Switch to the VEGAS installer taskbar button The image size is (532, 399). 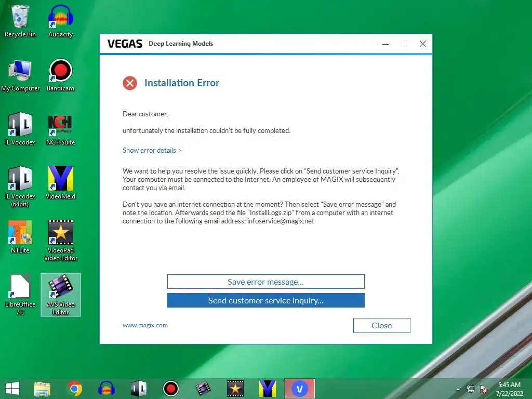pyautogui.click(x=300, y=389)
